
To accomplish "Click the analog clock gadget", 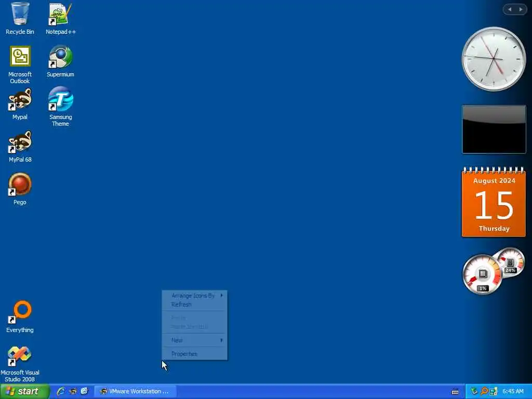I will (494, 59).
